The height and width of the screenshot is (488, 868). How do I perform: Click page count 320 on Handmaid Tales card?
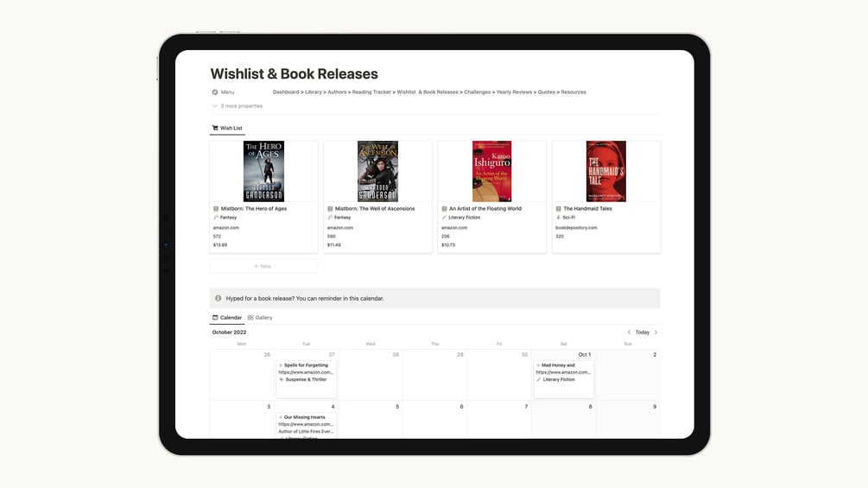point(560,237)
